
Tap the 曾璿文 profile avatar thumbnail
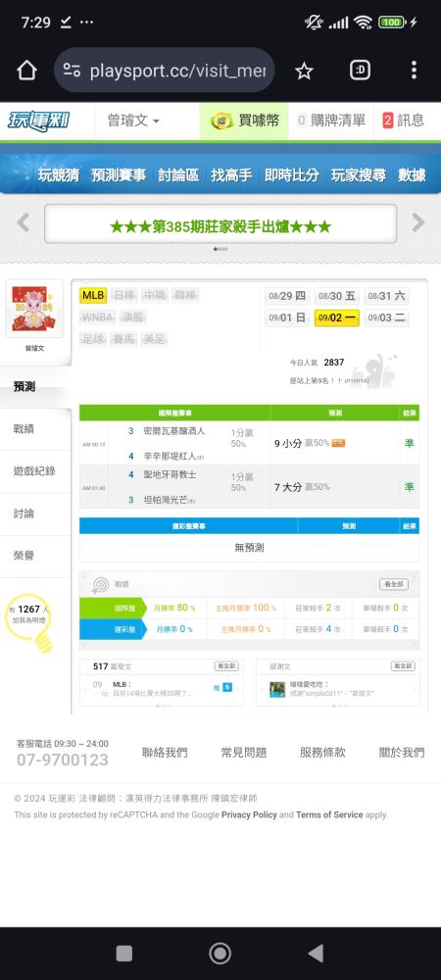click(34, 309)
